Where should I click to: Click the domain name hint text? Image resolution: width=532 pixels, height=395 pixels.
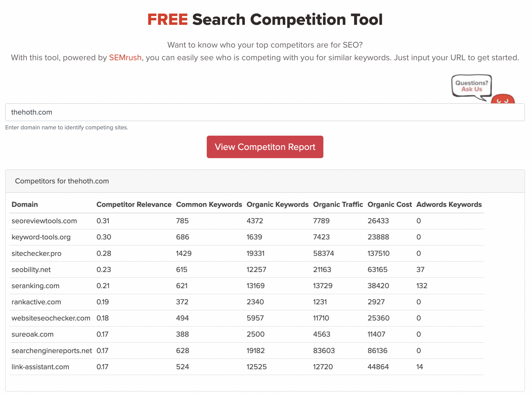pos(66,127)
